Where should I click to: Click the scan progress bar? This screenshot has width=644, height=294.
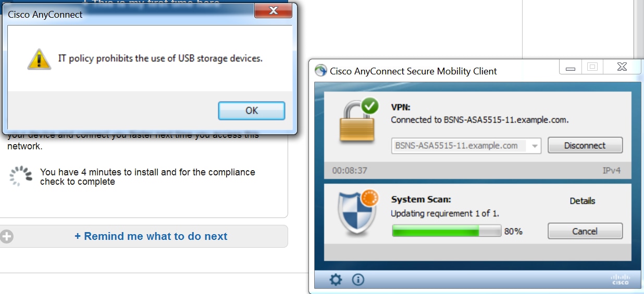[x=447, y=231]
